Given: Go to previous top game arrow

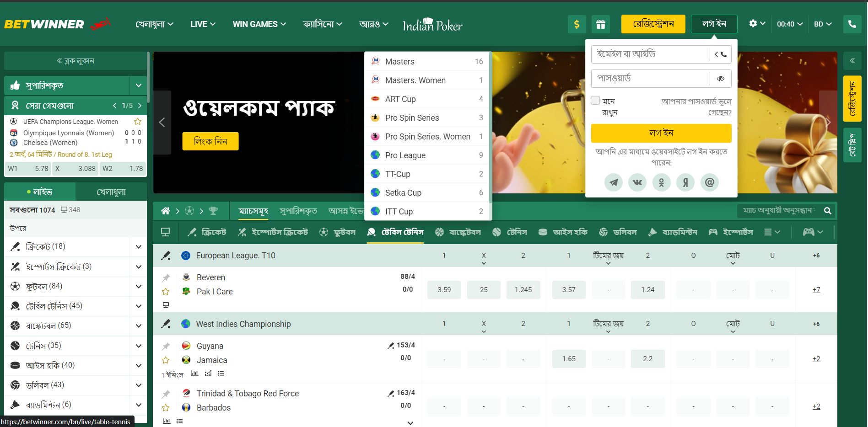Looking at the screenshot, I should click(x=115, y=106).
